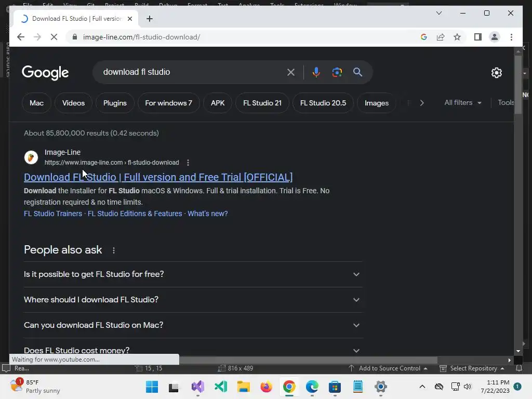Open the clock and date flyout
This screenshot has width=532, height=399.
click(495, 387)
